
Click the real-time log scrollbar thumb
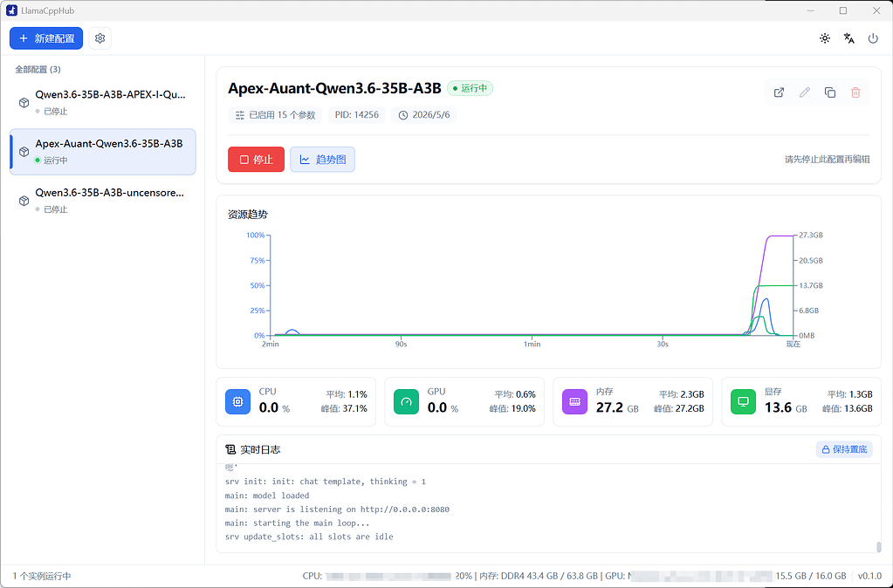(878, 547)
